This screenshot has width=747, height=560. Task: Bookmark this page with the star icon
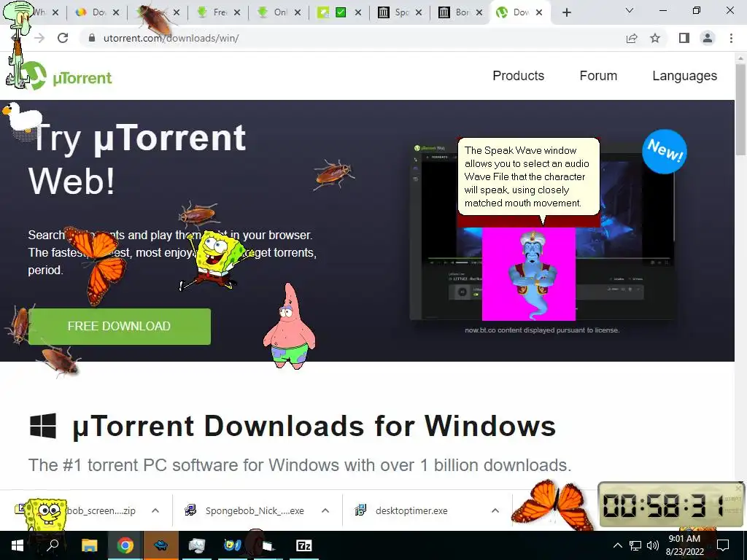tap(655, 38)
